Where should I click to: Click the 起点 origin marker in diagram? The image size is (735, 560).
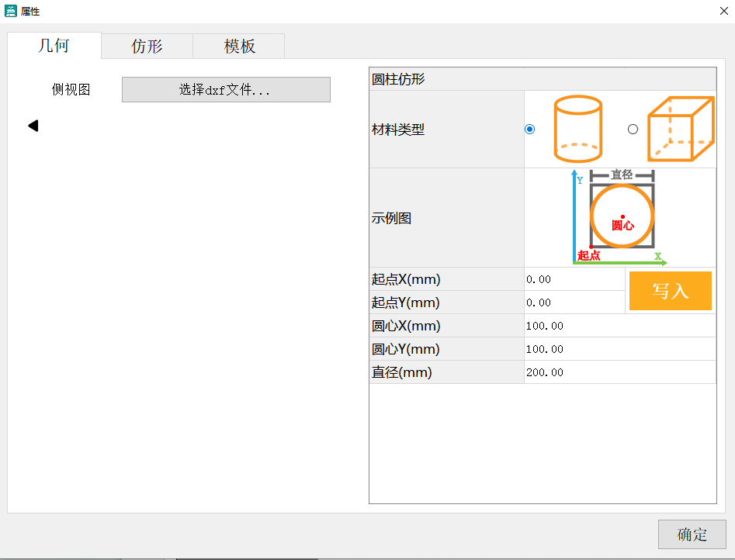pyautogui.click(x=588, y=254)
